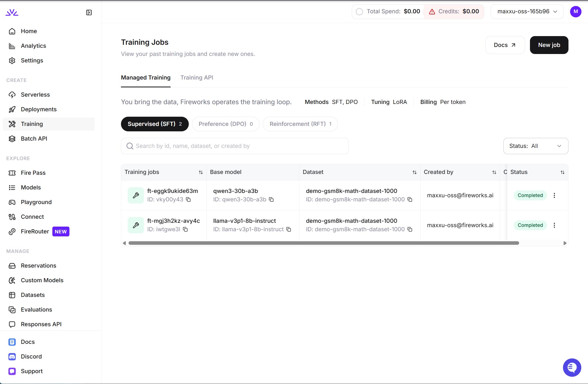Viewport: 588px width, 384px height.
Task: Open chat support bubble
Action: pyautogui.click(x=572, y=368)
